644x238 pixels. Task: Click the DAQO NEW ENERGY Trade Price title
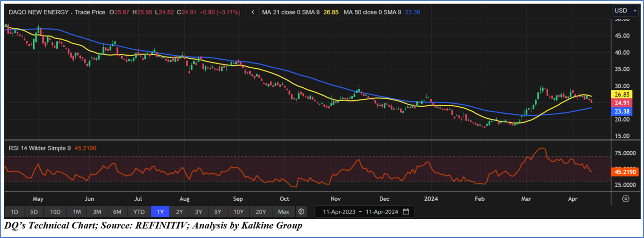57,12
